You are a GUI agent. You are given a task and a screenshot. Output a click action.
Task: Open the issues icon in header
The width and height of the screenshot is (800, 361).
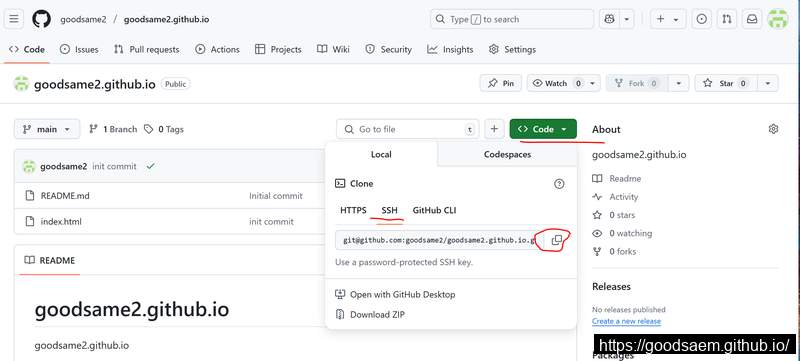(702, 19)
